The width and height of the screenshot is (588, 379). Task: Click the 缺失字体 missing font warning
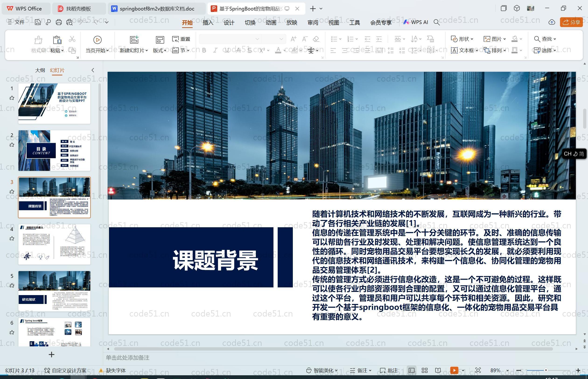tap(112, 370)
